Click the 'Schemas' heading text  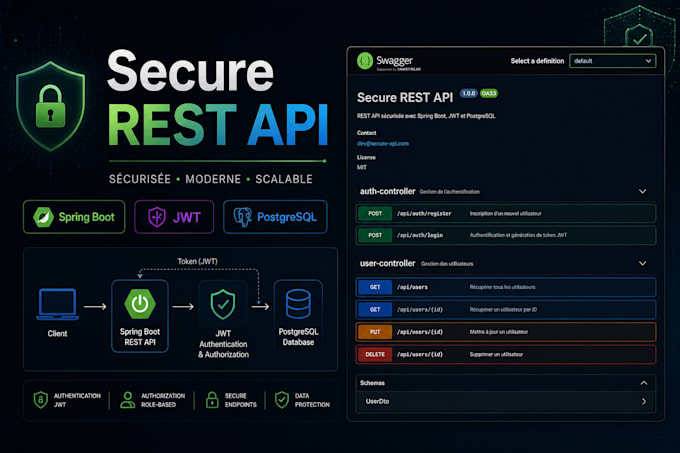click(372, 383)
